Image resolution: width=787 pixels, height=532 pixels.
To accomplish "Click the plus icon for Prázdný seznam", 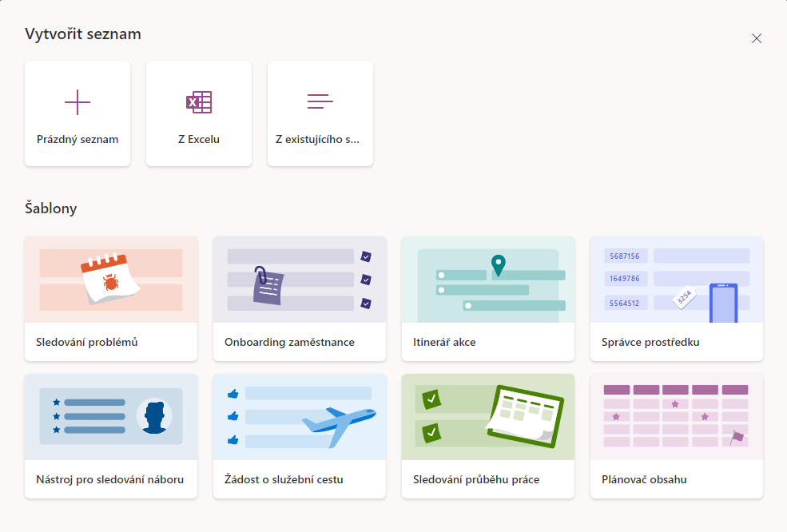I will [78, 102].
